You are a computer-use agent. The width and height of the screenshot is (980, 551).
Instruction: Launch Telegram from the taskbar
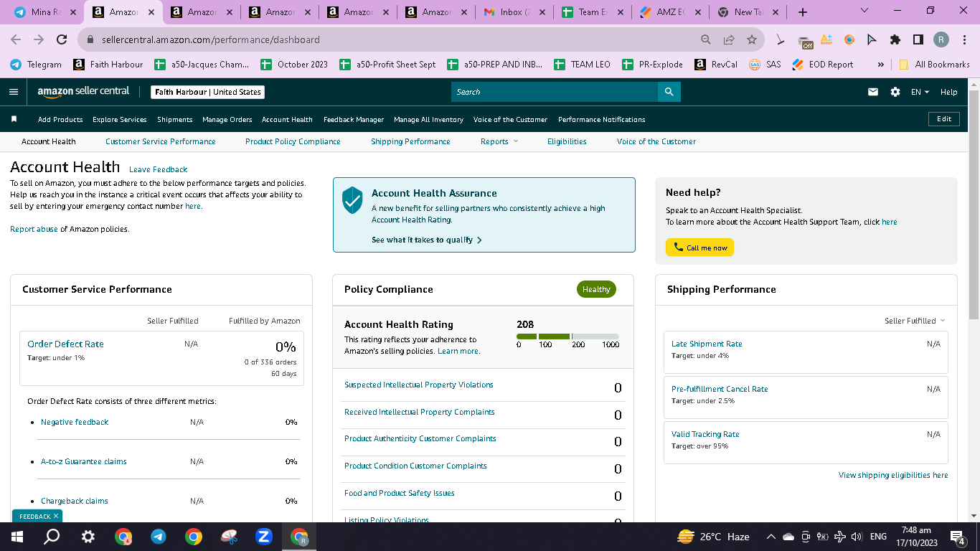pyautogui.click(x=159, y=537)
